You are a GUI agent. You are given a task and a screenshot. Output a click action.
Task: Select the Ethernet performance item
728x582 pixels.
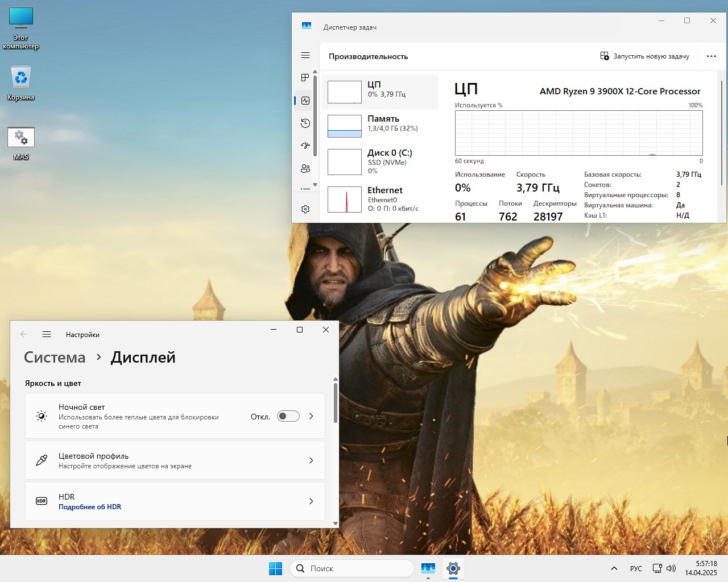pos(380,199)
